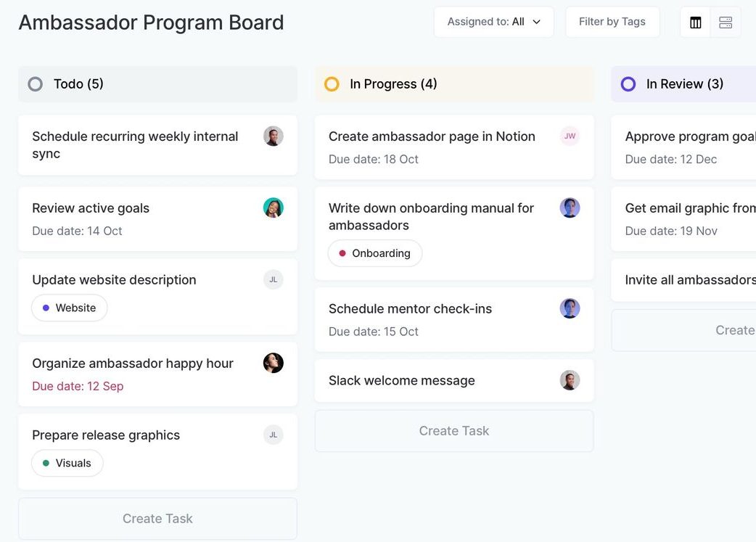Viewport: 756px width, 542px height.
Task: Click avatar on Schedule mentor check-ins card
Action: [570, 308]
